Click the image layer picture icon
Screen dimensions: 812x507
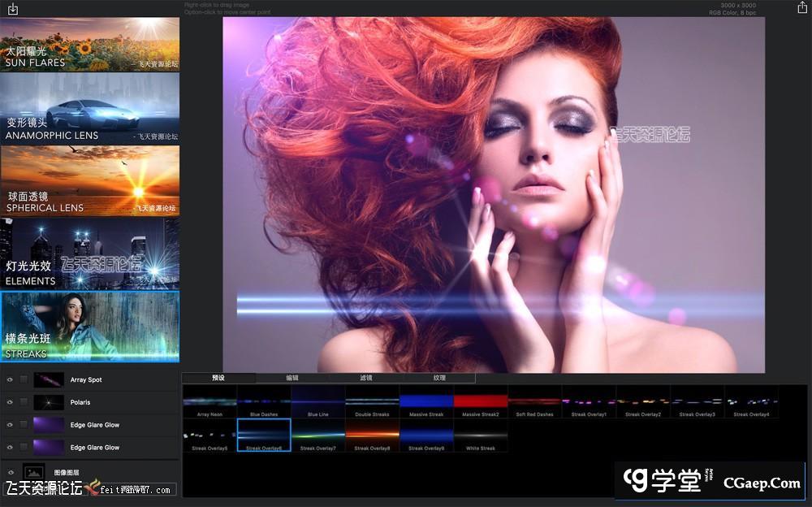click(x=34, y=472)
